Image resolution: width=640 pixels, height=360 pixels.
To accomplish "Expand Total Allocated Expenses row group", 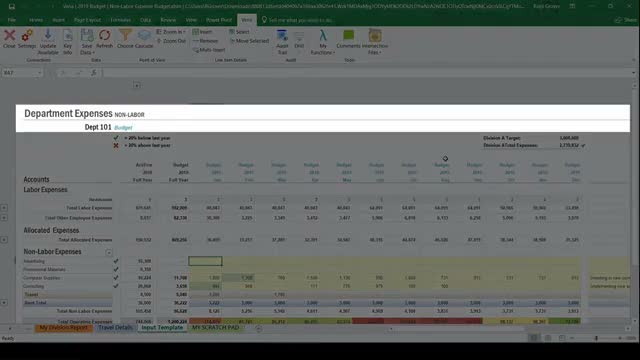I will [x=4, y=240].
